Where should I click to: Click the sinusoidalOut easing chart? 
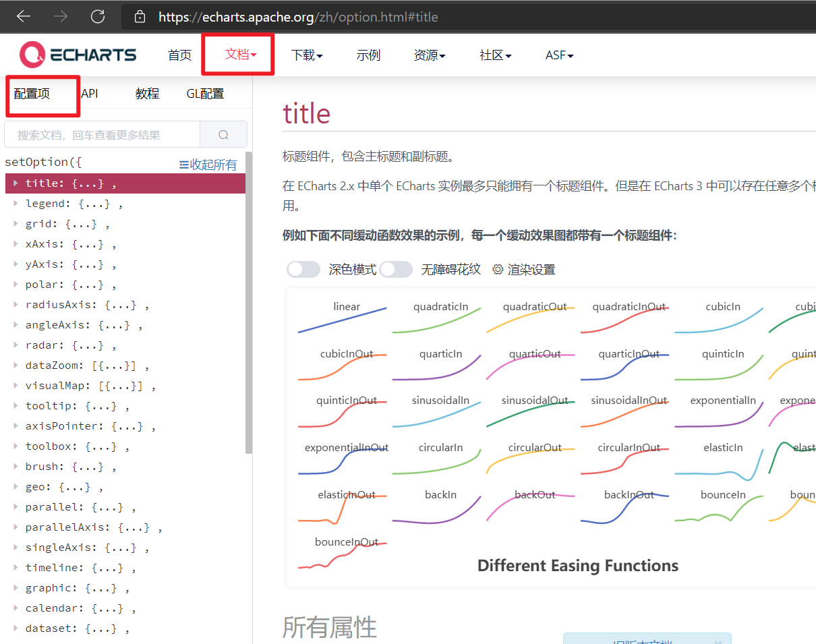click(x=531, y=411)
